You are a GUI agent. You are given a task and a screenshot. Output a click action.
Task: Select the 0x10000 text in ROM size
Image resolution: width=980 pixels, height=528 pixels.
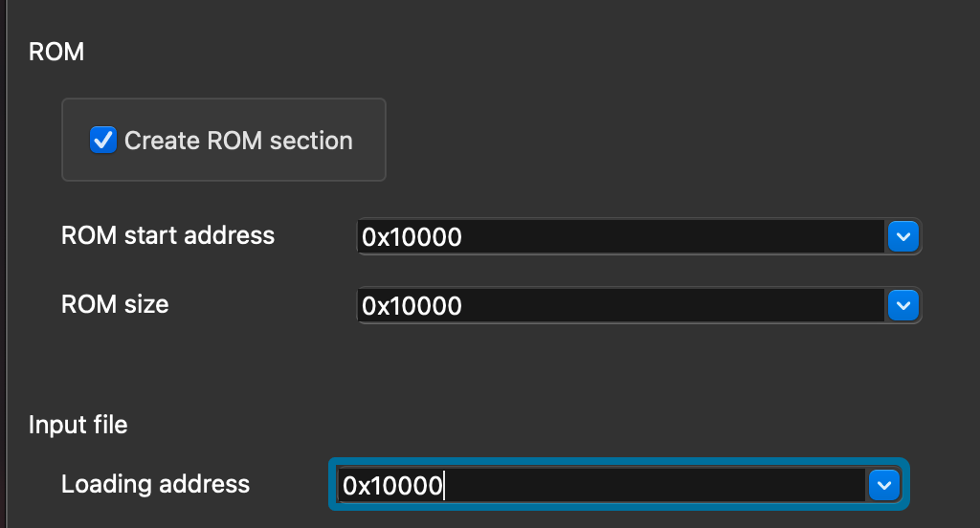(412, 306)
